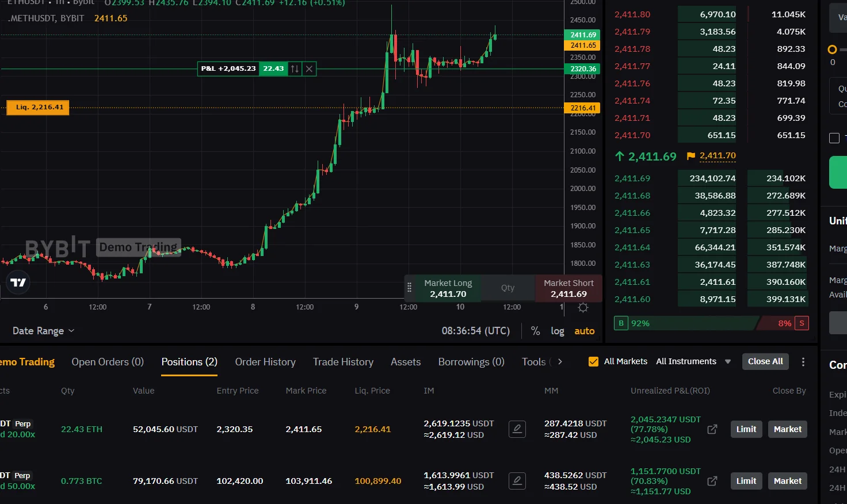Toggle log scale on the chart
847x504 pixels.
[x=558, y=331]
